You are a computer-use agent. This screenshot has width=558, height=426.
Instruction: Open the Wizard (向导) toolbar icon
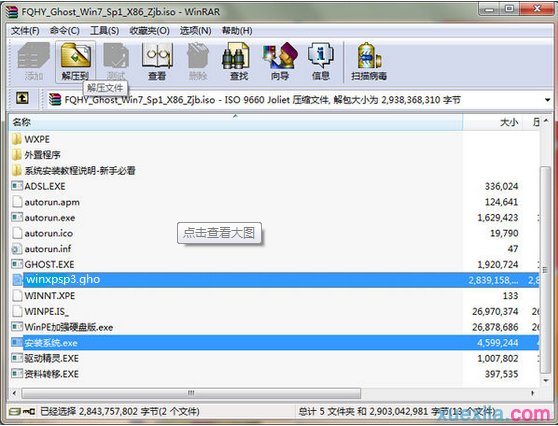pos(280,56)
